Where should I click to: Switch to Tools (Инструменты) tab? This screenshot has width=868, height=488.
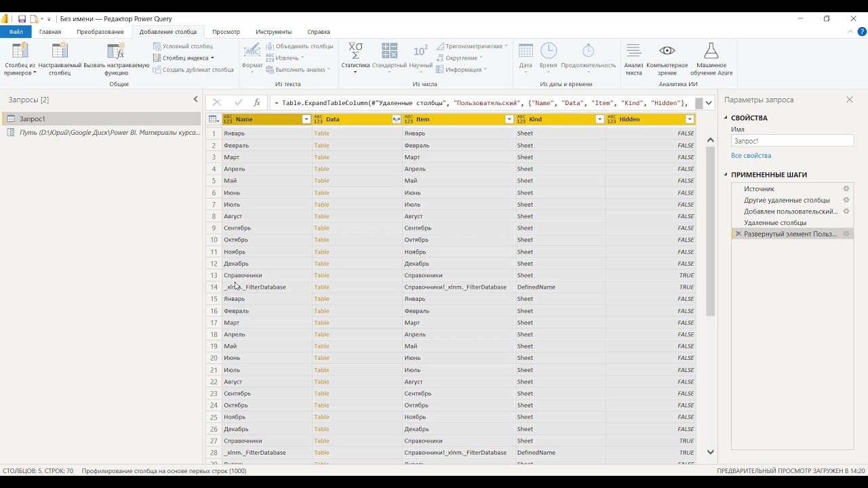coord(273,32)
